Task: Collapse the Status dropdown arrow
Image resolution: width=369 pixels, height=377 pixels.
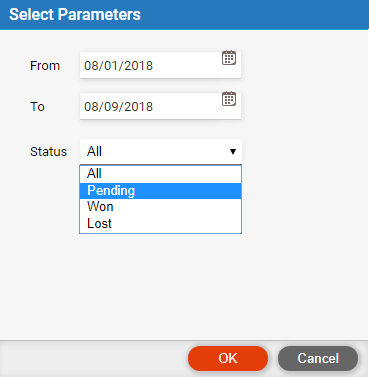Action: 233,152
